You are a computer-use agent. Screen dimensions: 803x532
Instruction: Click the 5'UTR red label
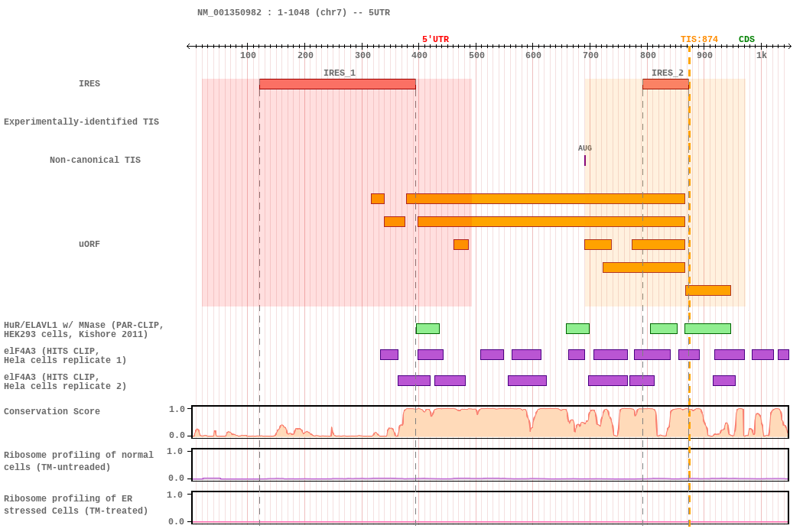435,40
